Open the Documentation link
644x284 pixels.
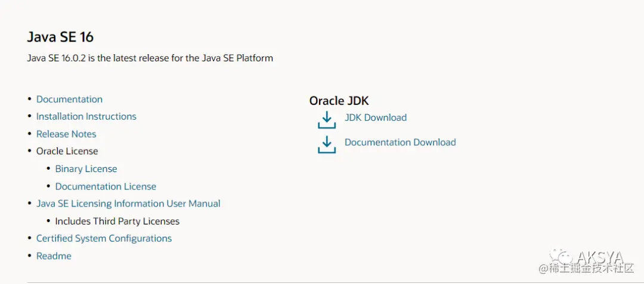tap(69, 99)
